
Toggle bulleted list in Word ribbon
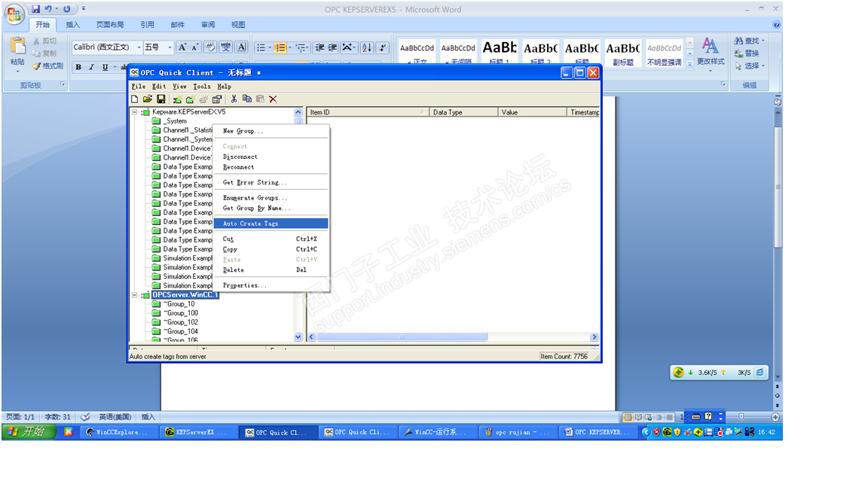point(261,47)
